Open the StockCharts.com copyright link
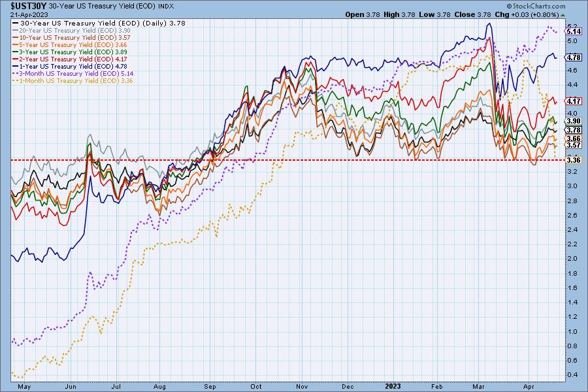The width and height of the screenshot is (588, 392). click(536, 6)
